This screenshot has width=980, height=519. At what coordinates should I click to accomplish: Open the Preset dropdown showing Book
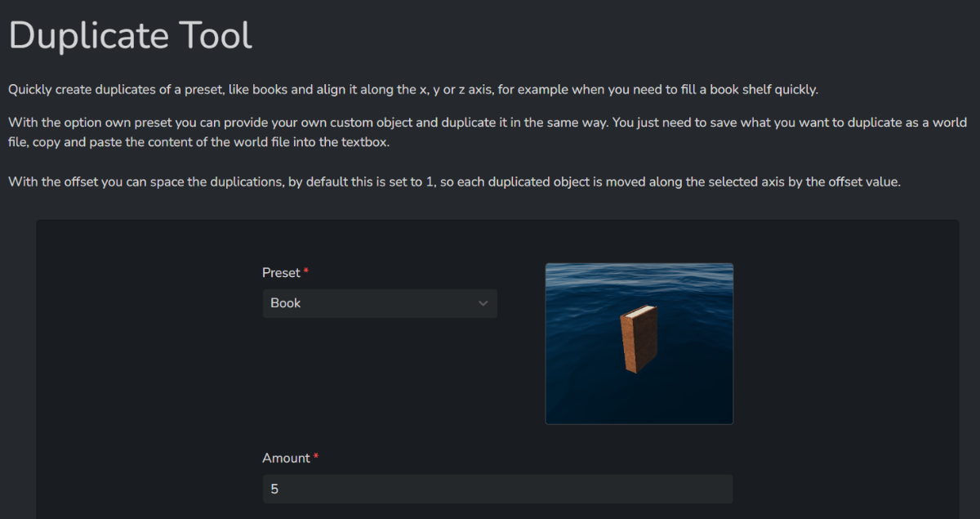pos(380,303)
